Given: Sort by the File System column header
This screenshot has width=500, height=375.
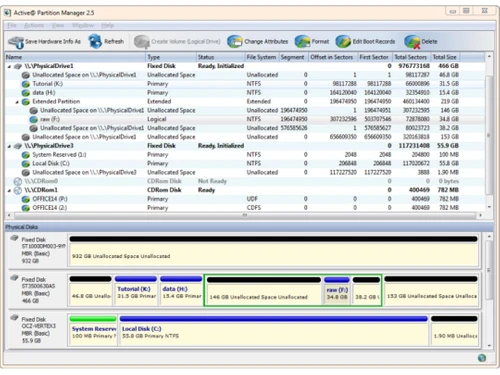Looking at the screenshot, I should (x=262, y=57).
